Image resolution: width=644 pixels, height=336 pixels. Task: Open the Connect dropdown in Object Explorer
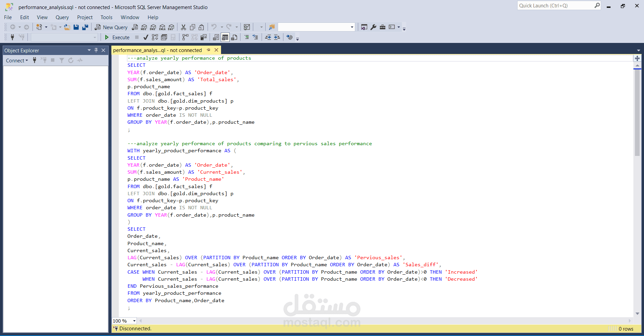[x=17, y=60]
